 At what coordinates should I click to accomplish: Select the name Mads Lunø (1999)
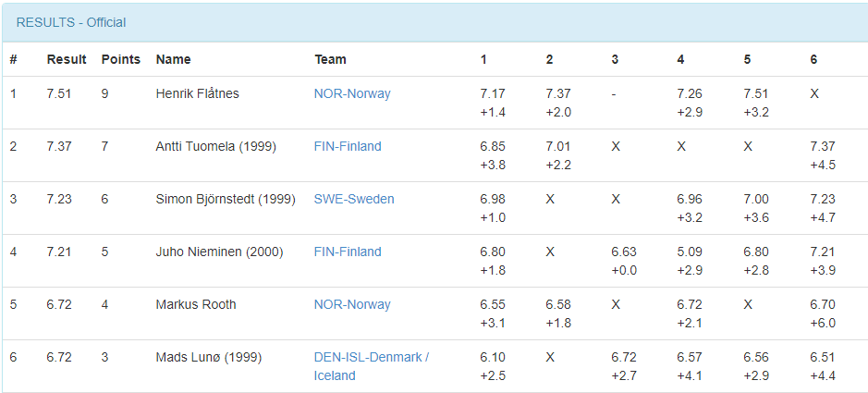[x=209, y=357]
